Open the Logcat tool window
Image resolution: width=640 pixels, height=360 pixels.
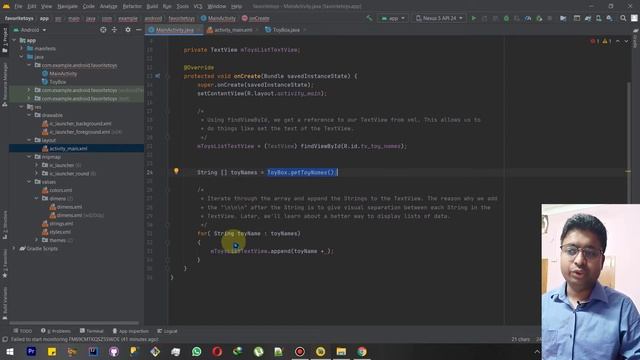click(x=167, y=331)
